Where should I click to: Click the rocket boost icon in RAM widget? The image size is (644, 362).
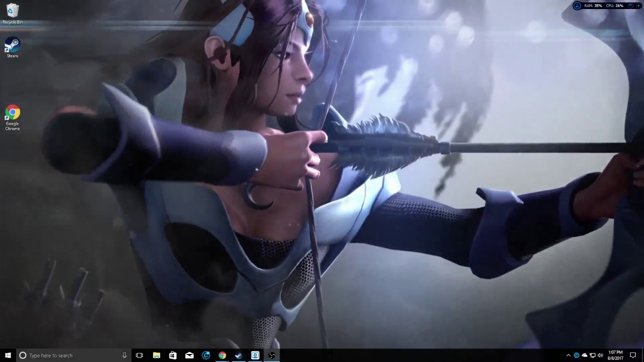[x=577, y=6]
